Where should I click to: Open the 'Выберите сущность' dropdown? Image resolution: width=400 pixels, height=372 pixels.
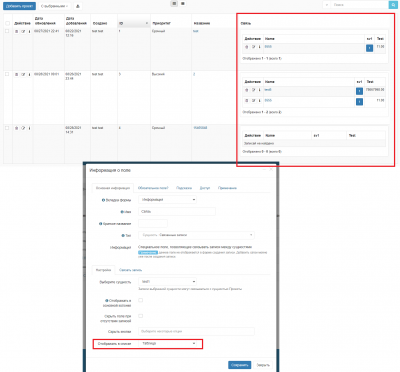click(x=167, y=282)
